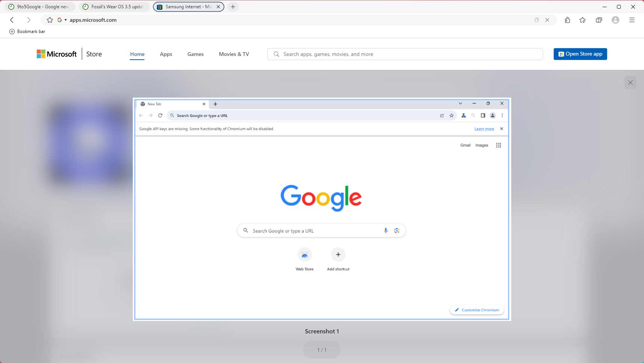This screenshot has width=644, height=363.
Task: Open the bookmarks star icon in the browser toolbar
Action: tap(582, 20)
